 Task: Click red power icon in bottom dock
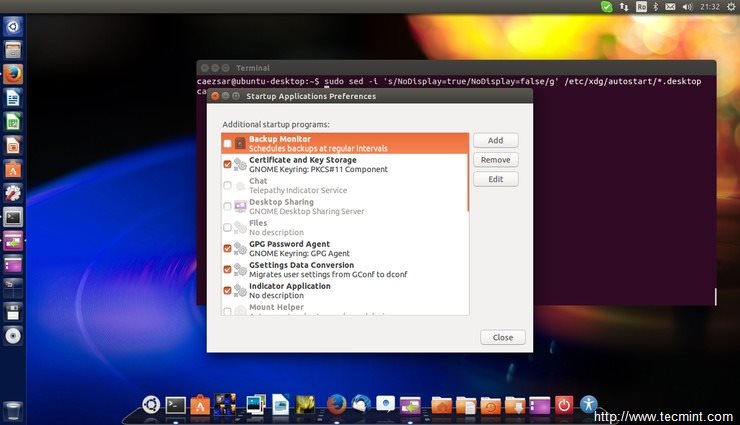click(563, 405)
